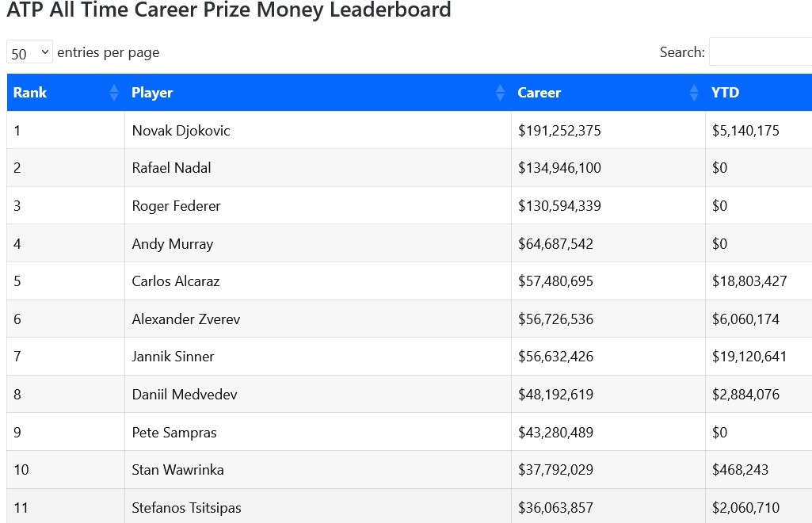Sort table by the YTD header

[x=725, y=93]
